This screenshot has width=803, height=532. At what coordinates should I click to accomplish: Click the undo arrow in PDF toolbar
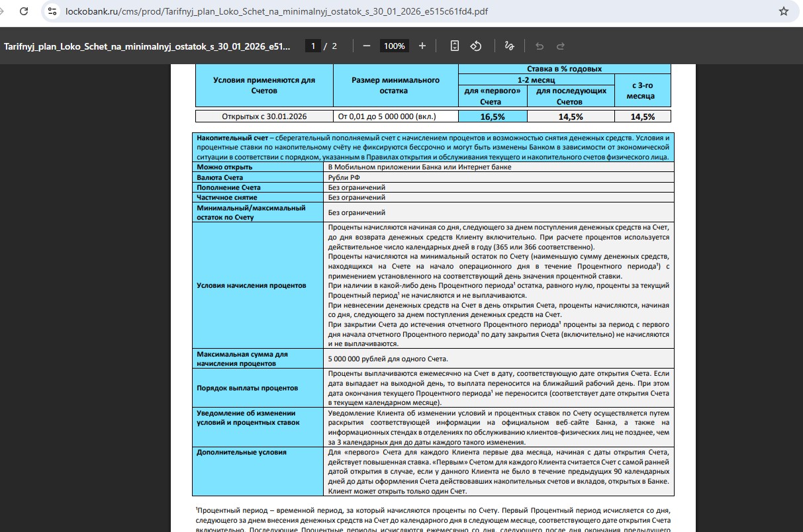point(540,46)
